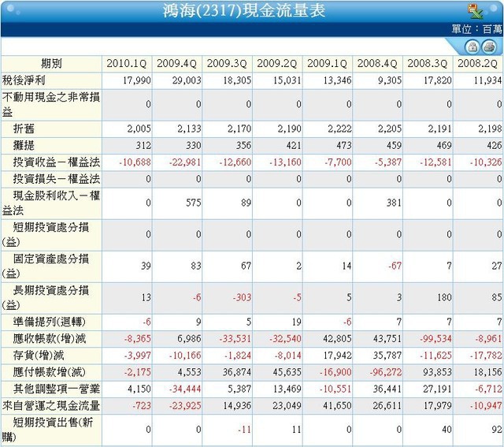Select the red -67 value

point(395,266)
